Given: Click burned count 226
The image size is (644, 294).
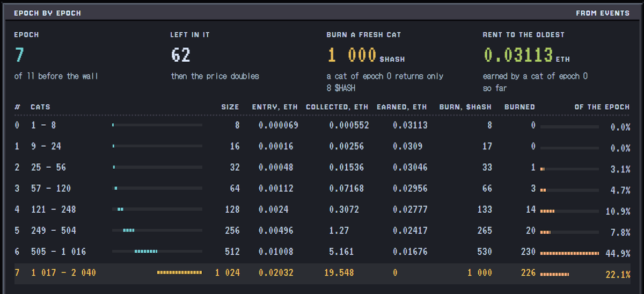Looking at the screenshot, I should 528,273.
